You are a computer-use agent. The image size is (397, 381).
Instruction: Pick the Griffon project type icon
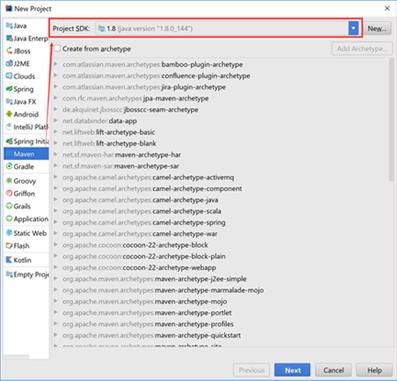coord(9,193)
